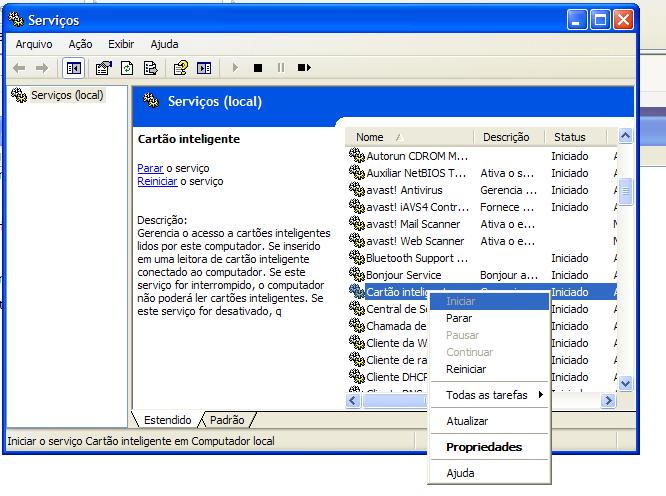Click the Help toolbar icon with question mark
The image size is (666, 496).
coord(180,68)
